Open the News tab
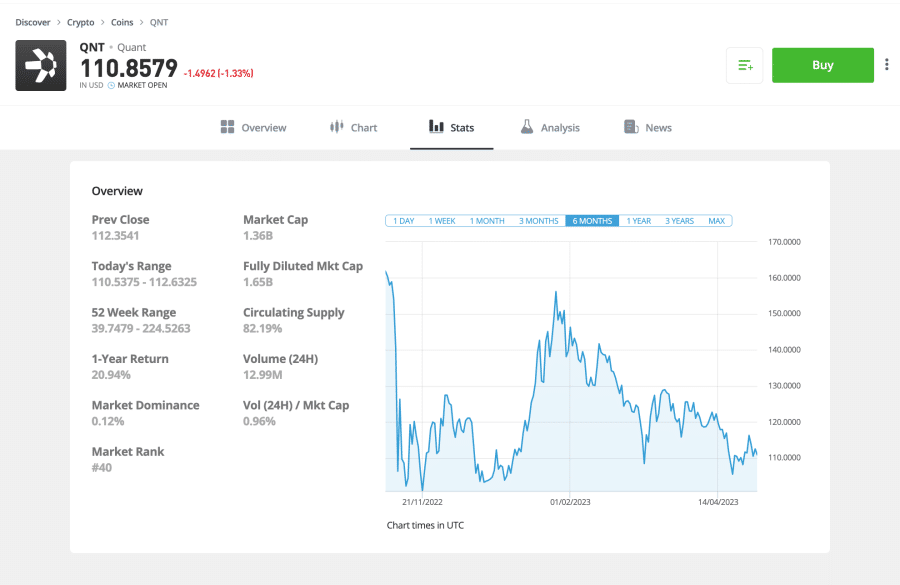Screen dimensions: 900x585 coord(648,127)
